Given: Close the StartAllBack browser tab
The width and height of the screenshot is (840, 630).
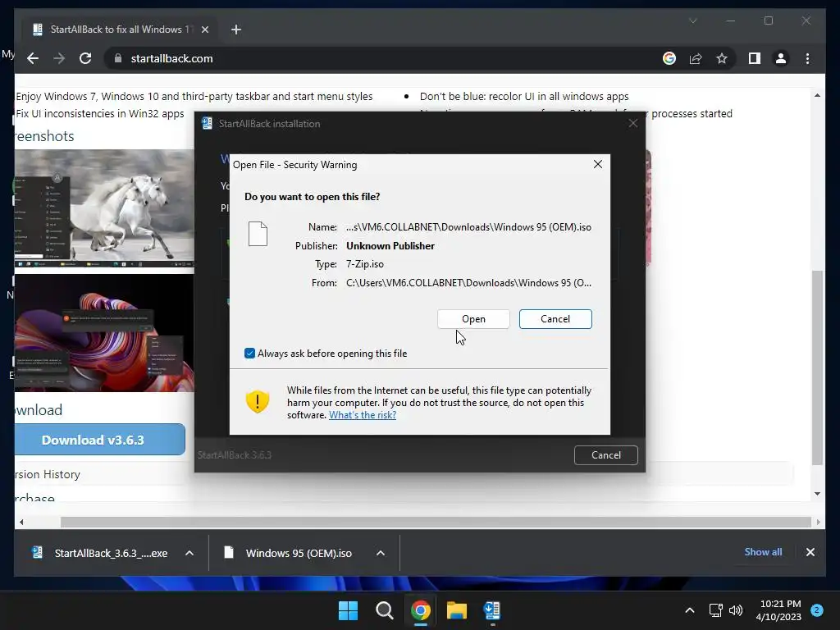Looking at the screenshot, I should click(x=204, y=30).
